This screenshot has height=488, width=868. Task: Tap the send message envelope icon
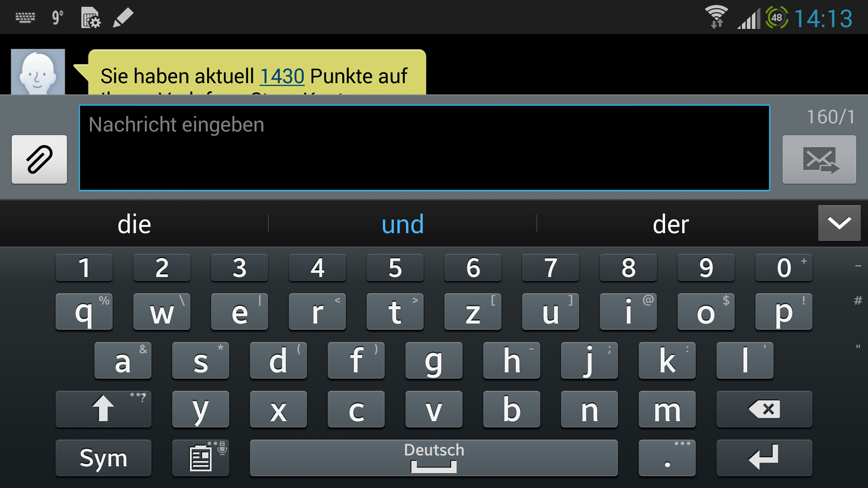coord(819,160)
